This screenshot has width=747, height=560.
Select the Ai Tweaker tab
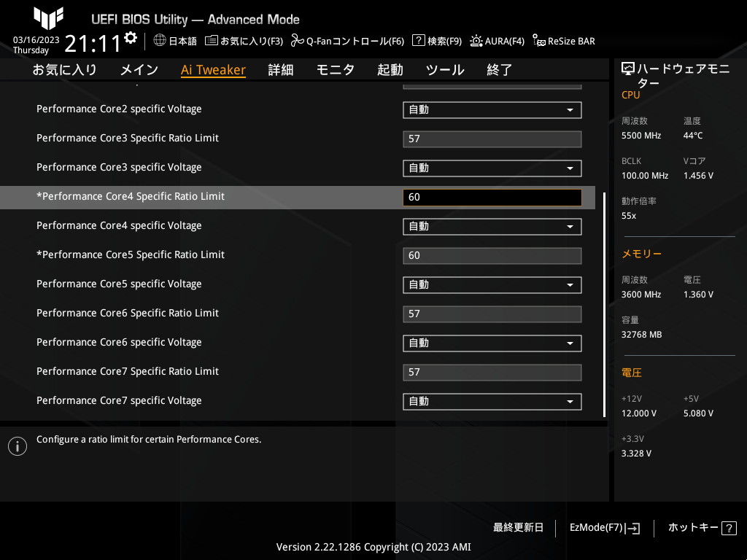(213, 70)
